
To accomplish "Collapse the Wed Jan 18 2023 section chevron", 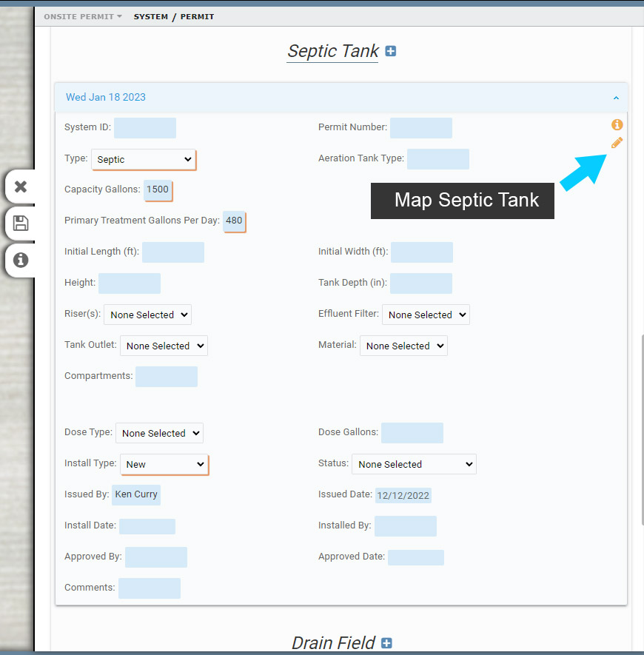I will (x=616, y=98).
